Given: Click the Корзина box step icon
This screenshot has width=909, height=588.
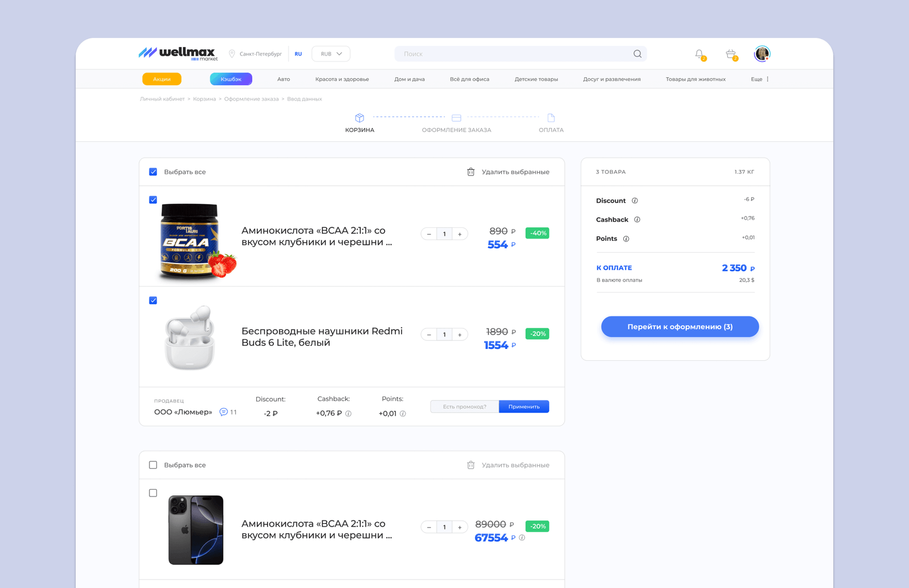Looking at the screenshot, I should (x=360, y=118).
